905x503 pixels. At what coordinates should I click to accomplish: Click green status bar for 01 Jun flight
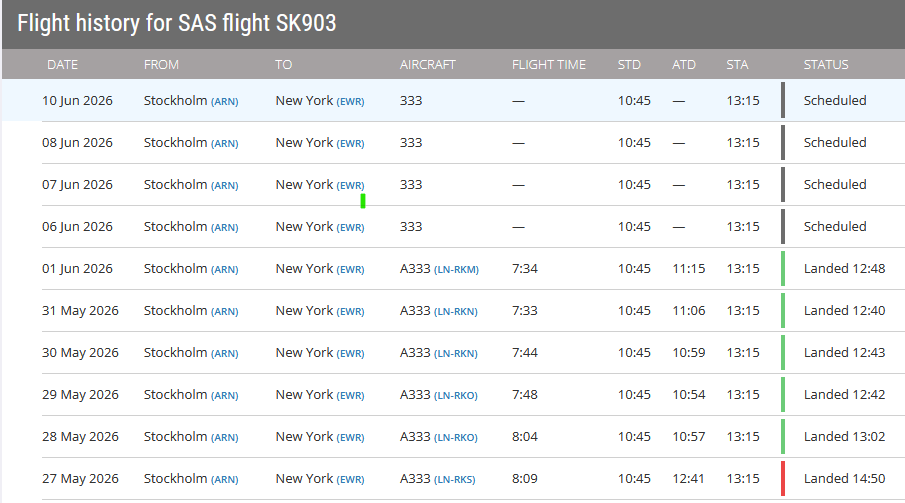pyautogui.click(x=783, y=269)
